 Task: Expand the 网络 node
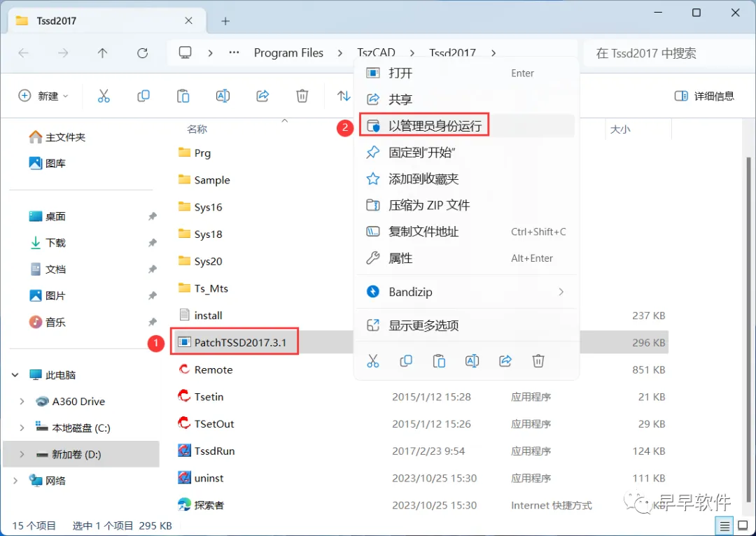point(15,481)
